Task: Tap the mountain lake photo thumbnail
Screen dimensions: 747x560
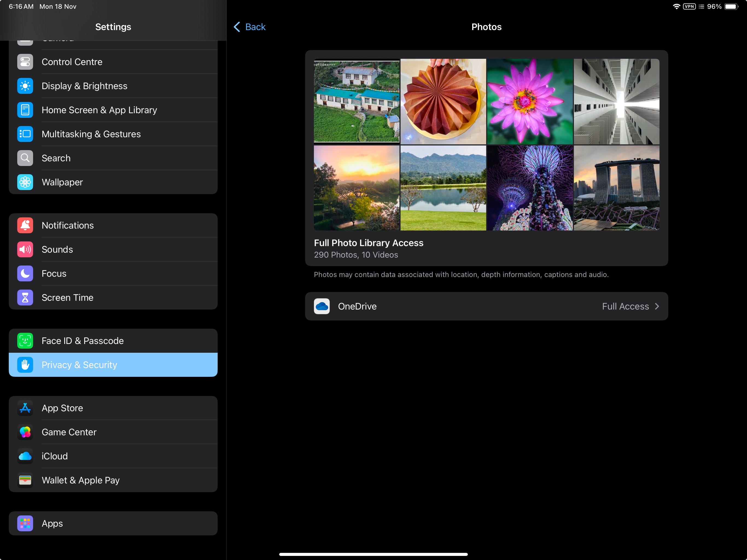Action: click(443, 188)
